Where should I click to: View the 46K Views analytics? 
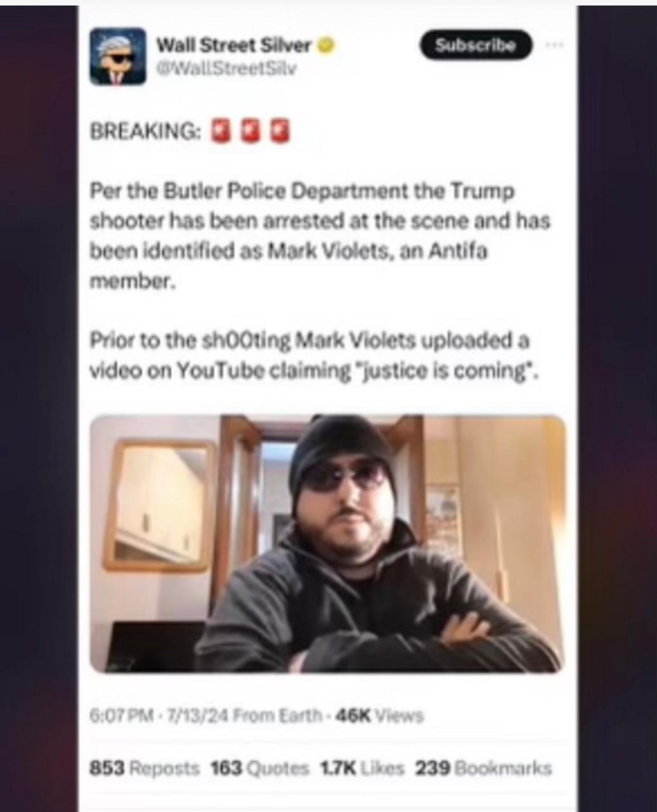point(378,716)
